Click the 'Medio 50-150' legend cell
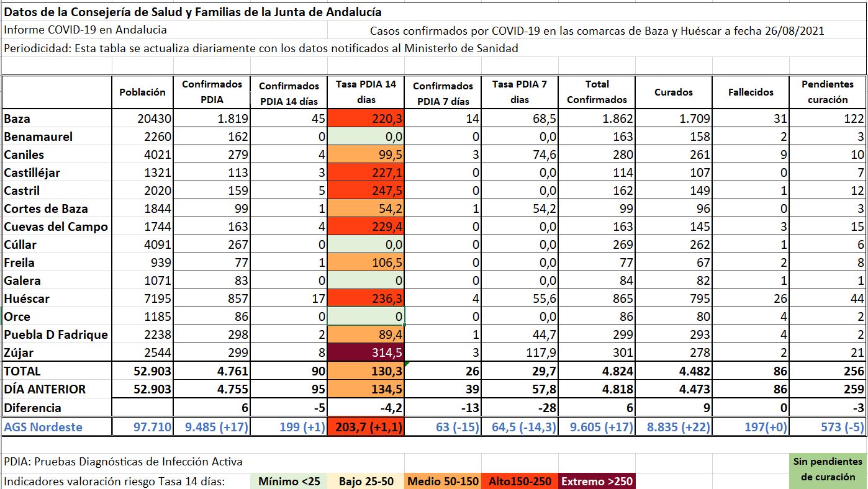Screen dimensions: 868x489 [443, 481]
